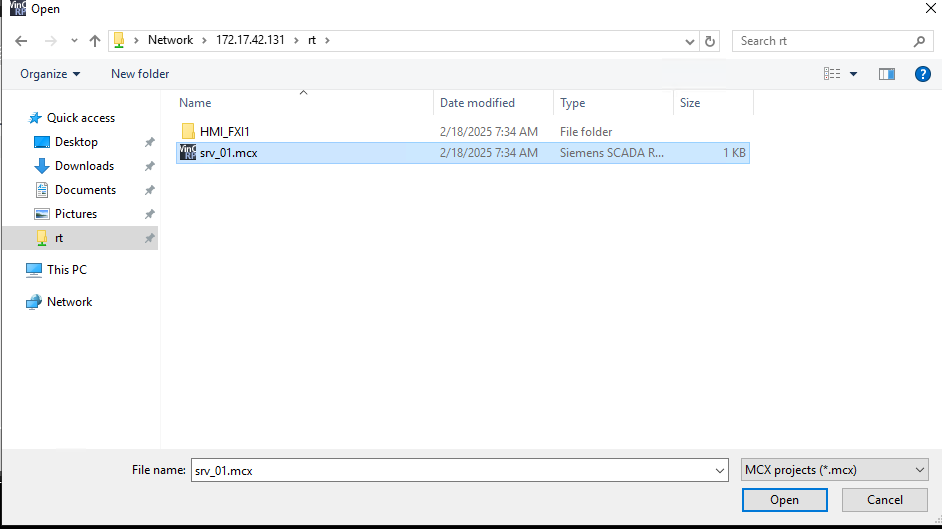942x529 pixels.
Task: Close the Open dialog
Action: [x=930, y=8]
